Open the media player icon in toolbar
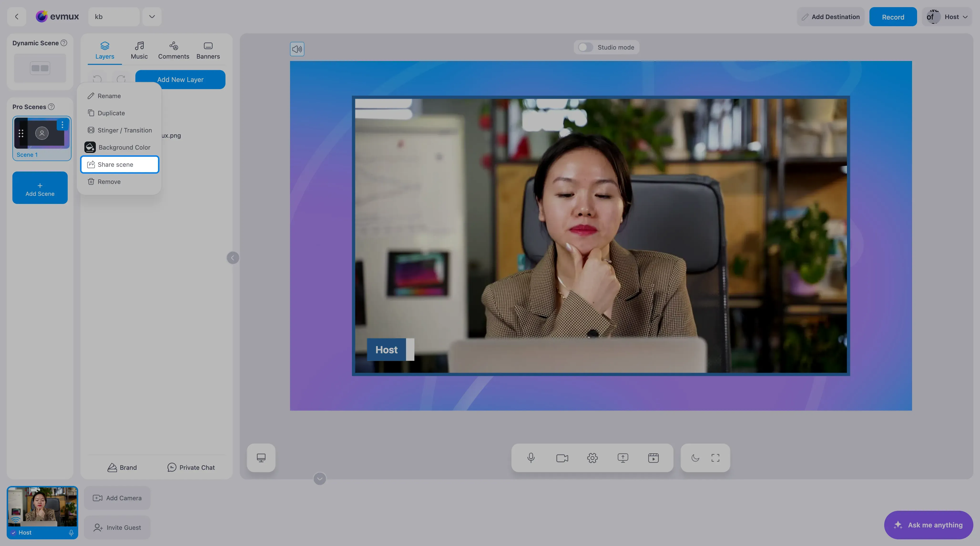The height and width of the screenshot is (546, 980). pyautogui.click(x=653, y=458)
